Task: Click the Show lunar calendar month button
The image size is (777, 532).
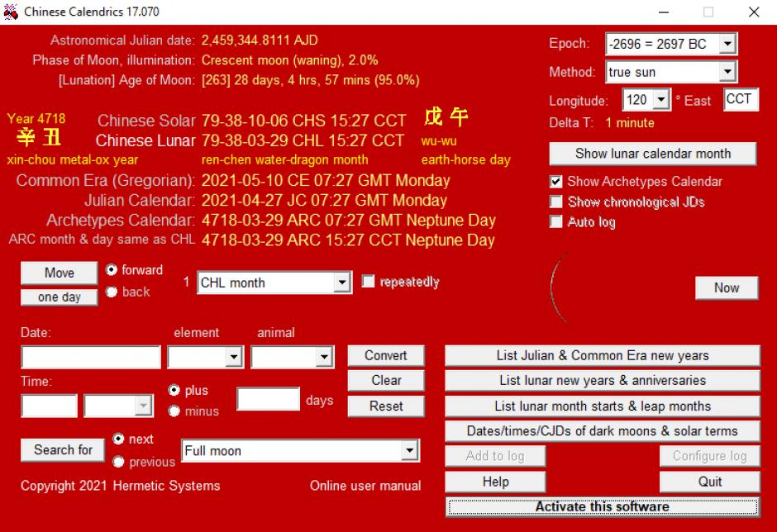Action: coord(652,154)
